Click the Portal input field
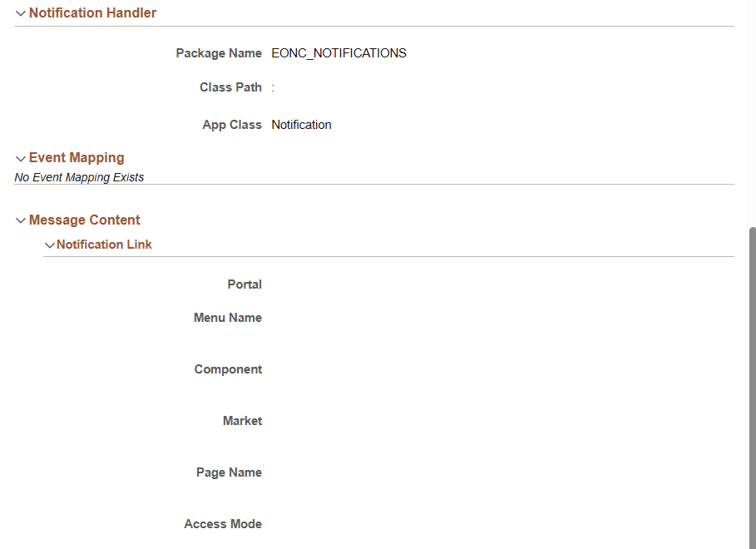This screenshot has height=549, width=756. tap(333, 284)
